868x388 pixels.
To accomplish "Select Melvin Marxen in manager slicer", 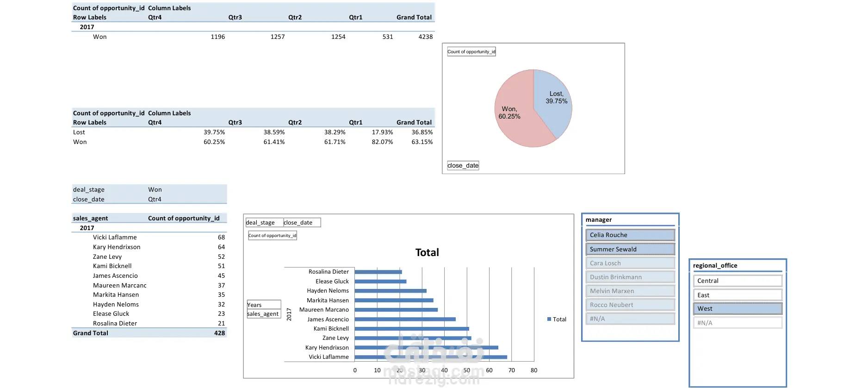I will (630, 291).
